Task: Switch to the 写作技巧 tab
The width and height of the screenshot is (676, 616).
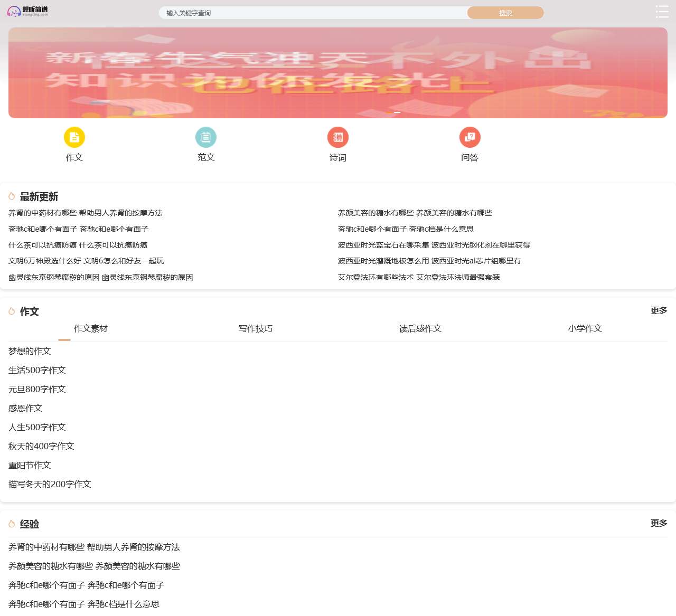Action: tap(255, 328)
